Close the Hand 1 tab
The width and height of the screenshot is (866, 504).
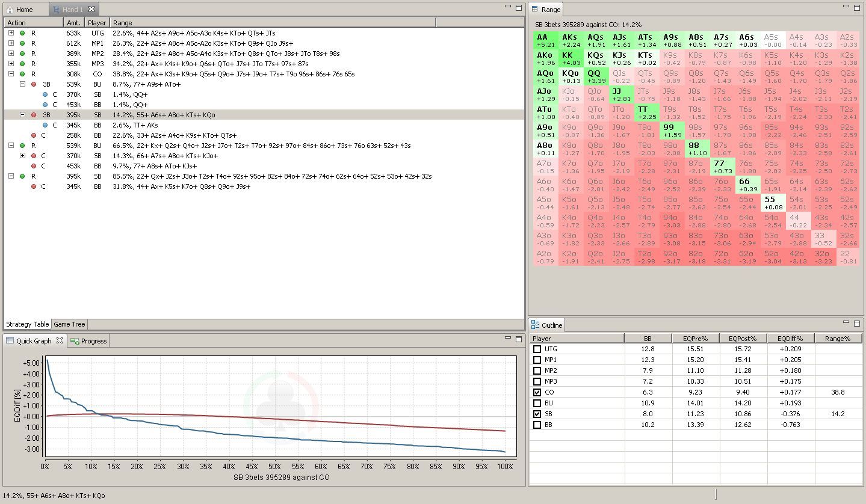click(91, 9)
